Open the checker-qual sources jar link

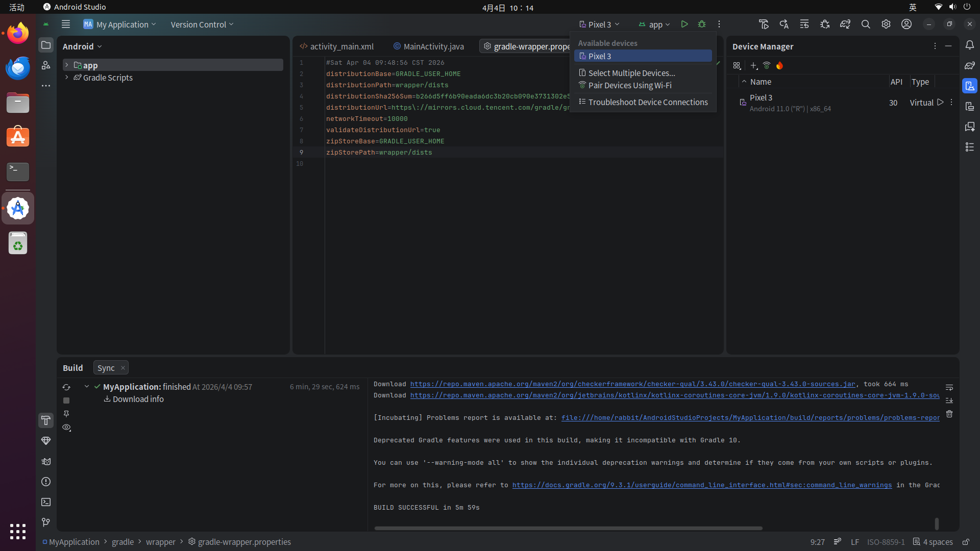pos(632,384)
